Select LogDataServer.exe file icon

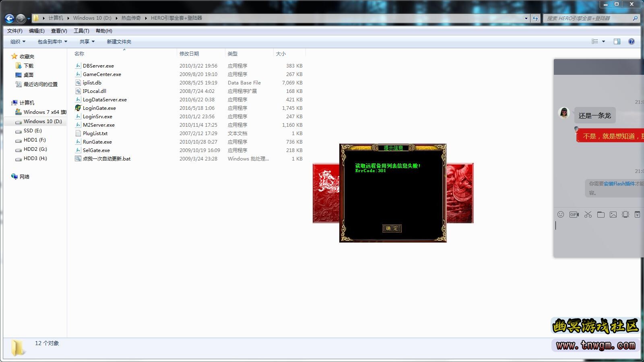(x=78, y=99)
